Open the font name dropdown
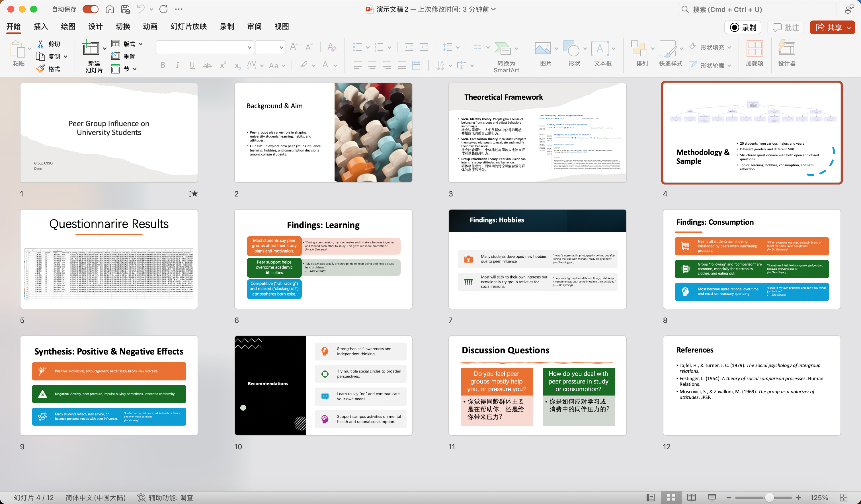 coord(249,47)
